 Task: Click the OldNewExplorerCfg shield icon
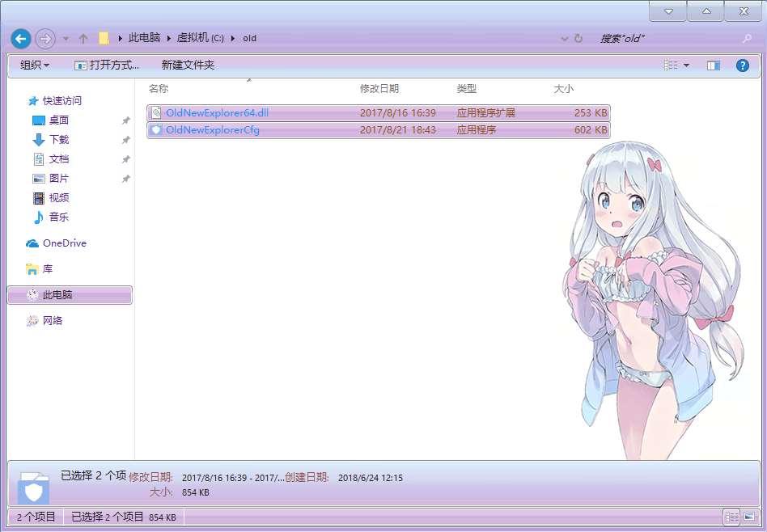(156, 130)
